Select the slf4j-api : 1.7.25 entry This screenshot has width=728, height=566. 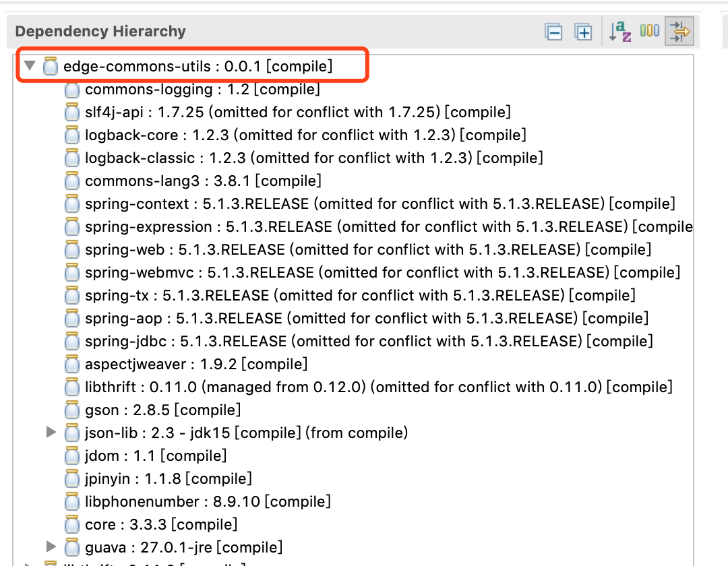coord(298,112)
